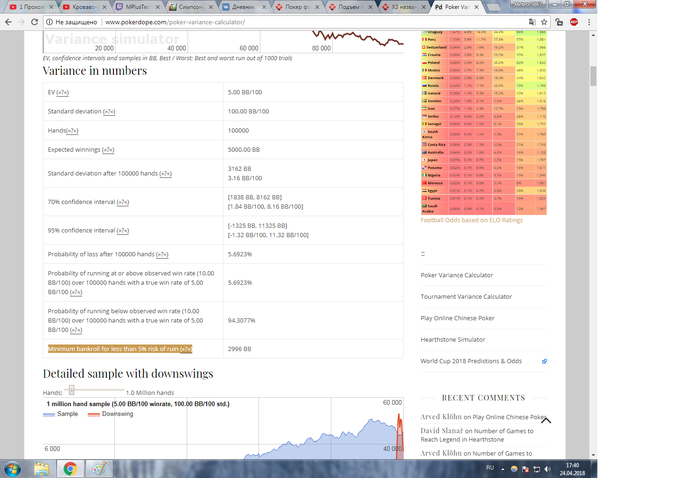Open the help link beside Standard deviation
This screenshot has height=478, width=700.
pos(109,112)
